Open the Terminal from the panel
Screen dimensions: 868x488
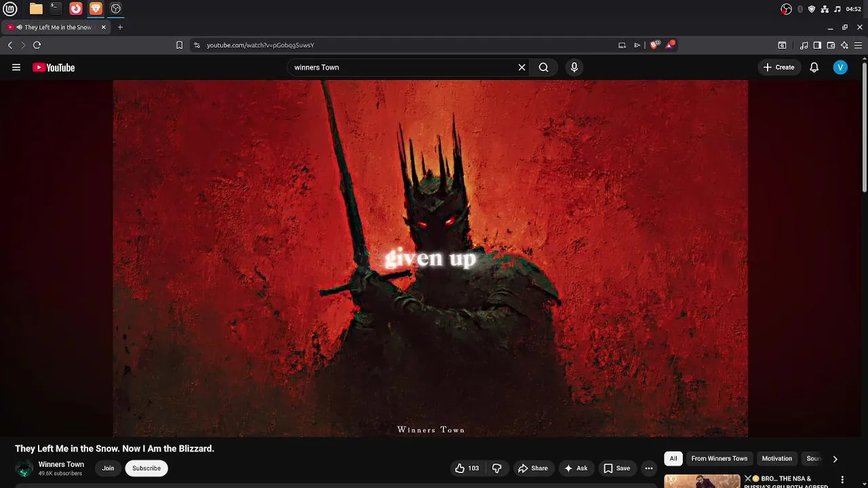[x=56, y=9]
